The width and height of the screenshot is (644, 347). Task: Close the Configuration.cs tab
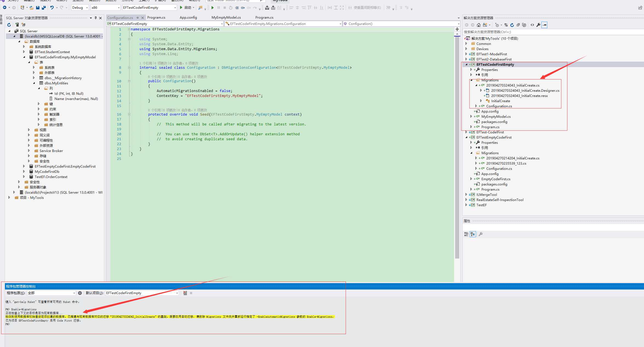pyautogui.click(x=143, y=18)
